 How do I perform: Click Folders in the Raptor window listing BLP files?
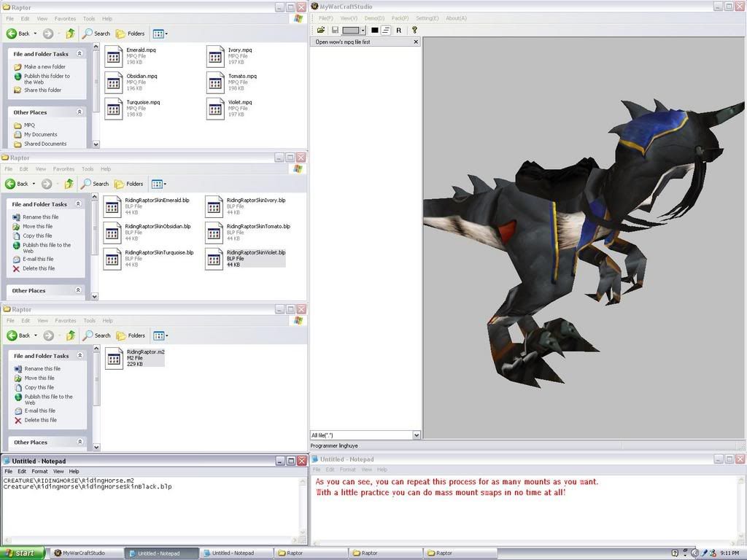[x=128, y=184]
